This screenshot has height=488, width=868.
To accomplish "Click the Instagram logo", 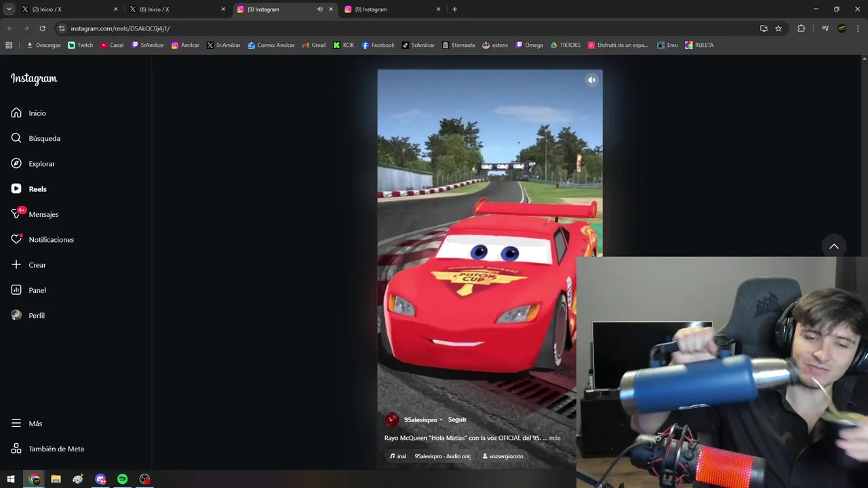I will tap(34, 79).
